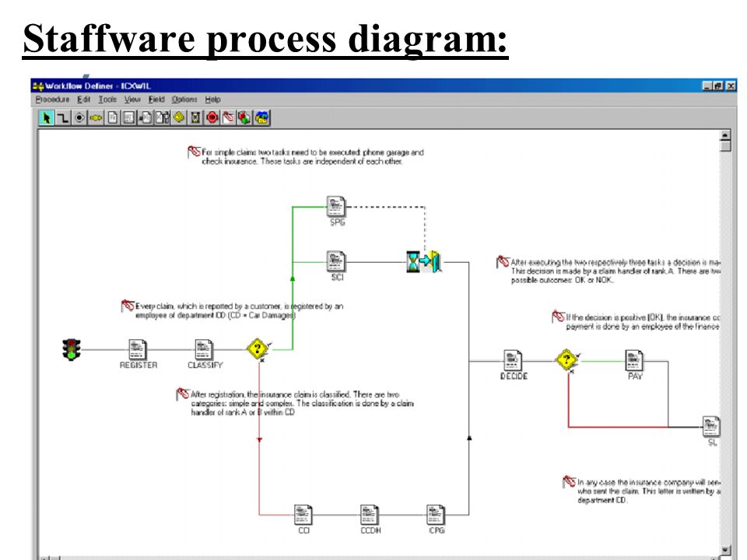Click the condition diamond after CLASSIFY
This screenshot has width=747, height=560.
[x=258, y=349]
